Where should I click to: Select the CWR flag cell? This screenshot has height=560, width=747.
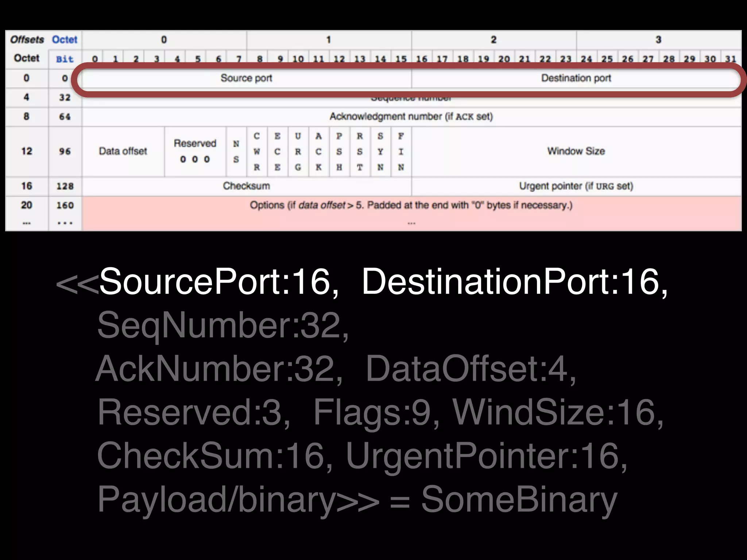tap(257, 151)
